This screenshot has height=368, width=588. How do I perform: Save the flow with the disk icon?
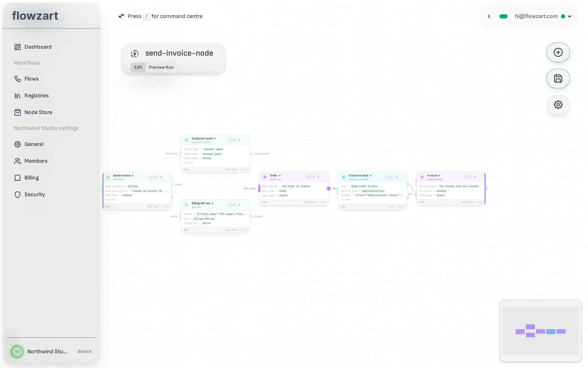coord(558,79)
